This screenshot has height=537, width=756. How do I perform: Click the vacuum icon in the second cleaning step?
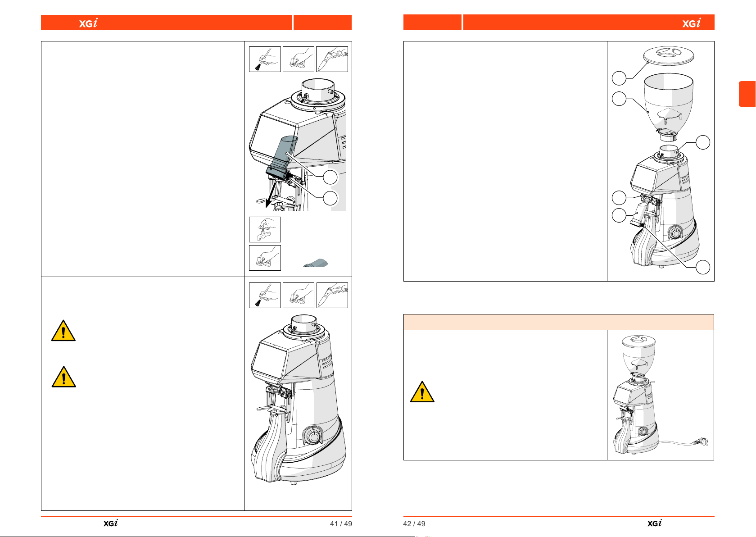coord(332,295)
